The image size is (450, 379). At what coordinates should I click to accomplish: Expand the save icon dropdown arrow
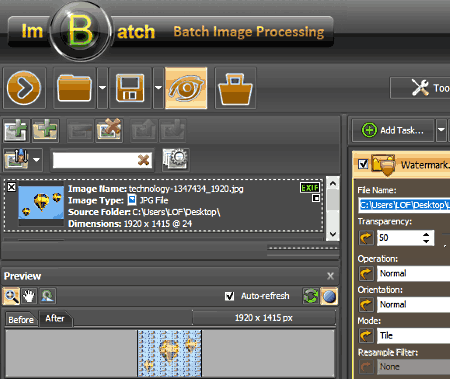tap(158, 88)
